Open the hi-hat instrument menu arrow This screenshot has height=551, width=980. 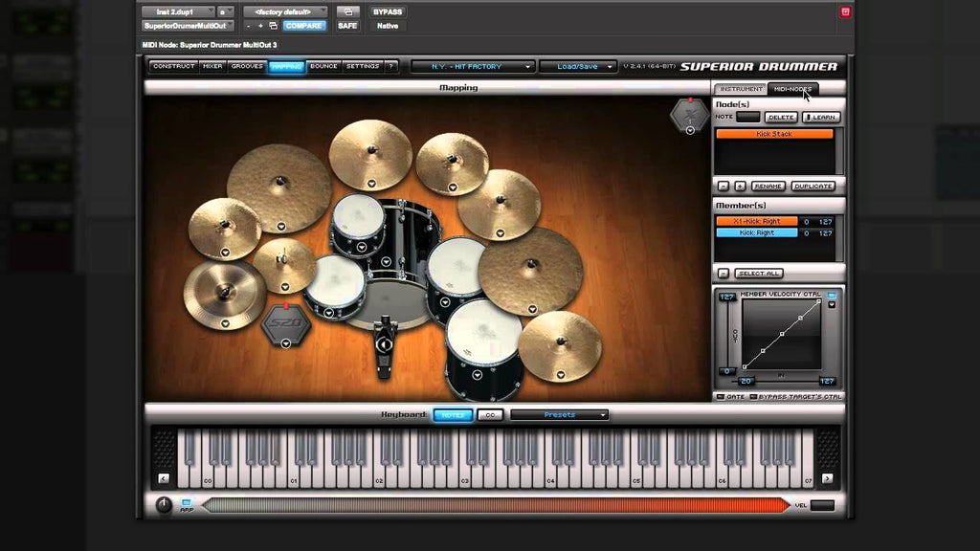[285, 287]
